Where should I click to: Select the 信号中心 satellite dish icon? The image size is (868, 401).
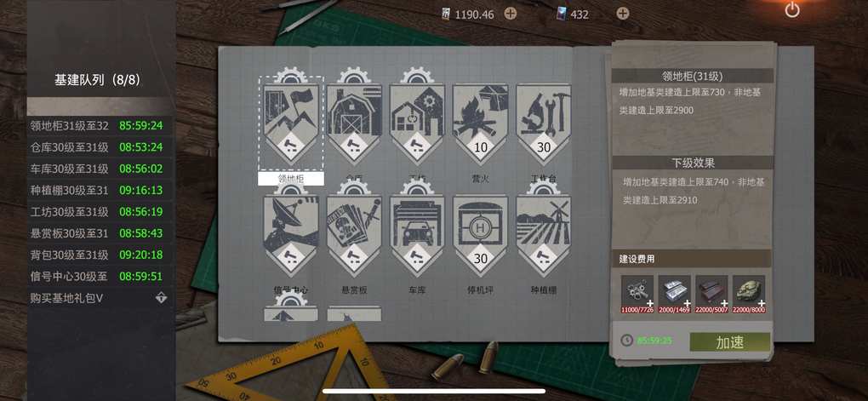[291, 231]
